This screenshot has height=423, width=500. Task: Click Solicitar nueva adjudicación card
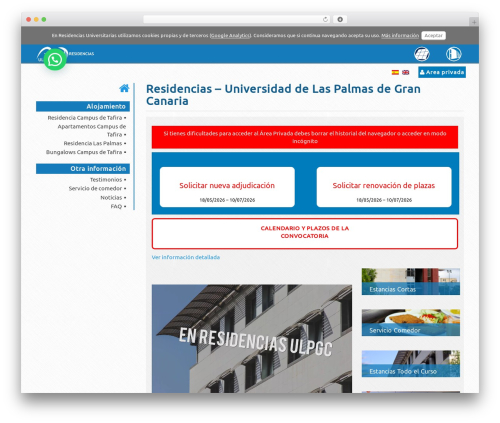227,187
